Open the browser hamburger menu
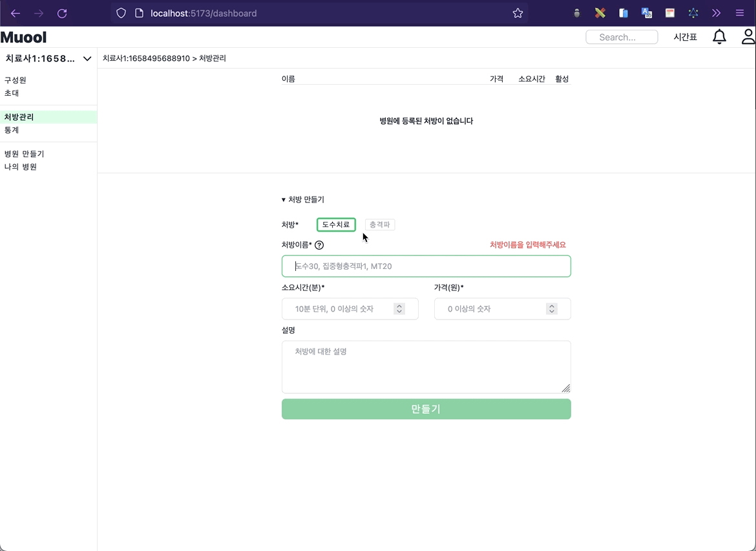 (x=740, y=13)
